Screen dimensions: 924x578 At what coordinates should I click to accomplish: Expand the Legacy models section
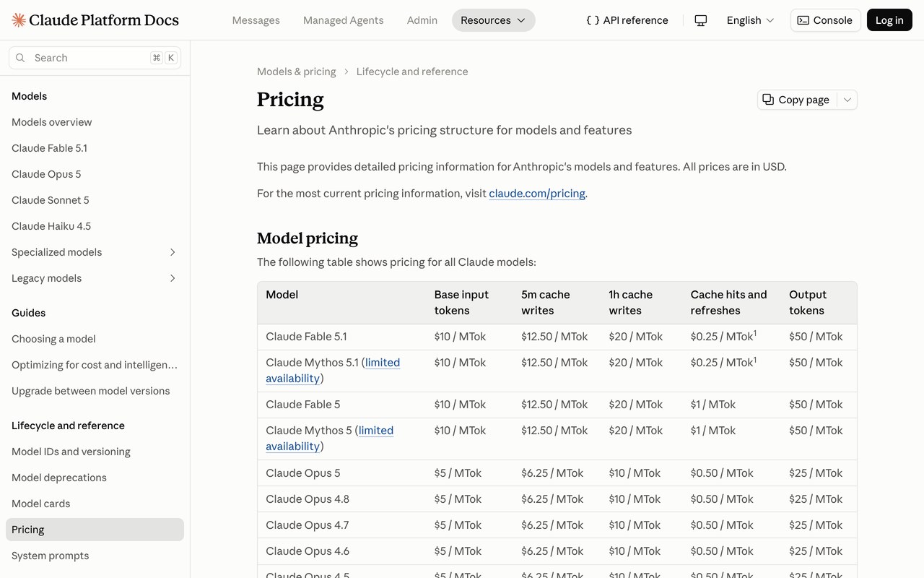click(x=173, y=278)
